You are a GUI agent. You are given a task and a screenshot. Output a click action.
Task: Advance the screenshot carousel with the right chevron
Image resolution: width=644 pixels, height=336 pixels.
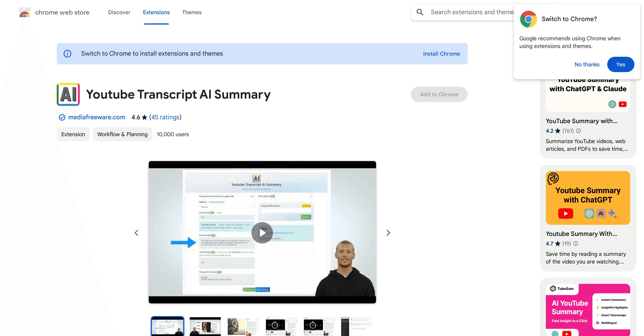[x=388, y=232]
